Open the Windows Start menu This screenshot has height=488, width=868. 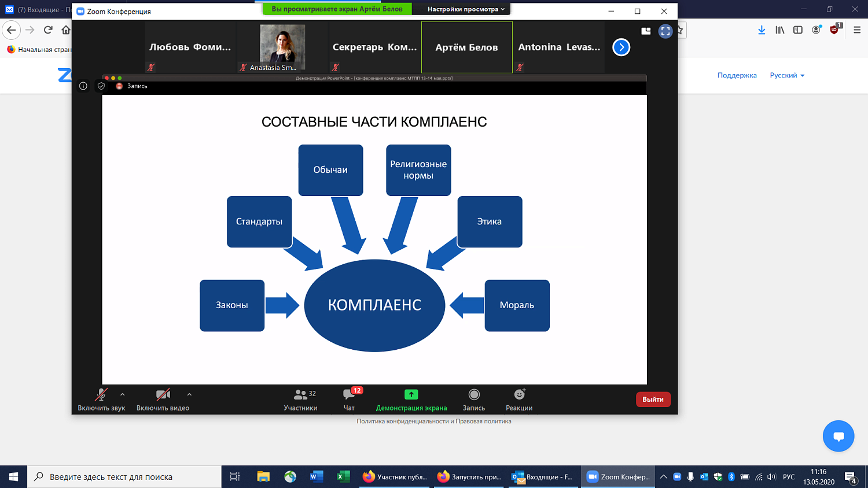pos(13,476)
